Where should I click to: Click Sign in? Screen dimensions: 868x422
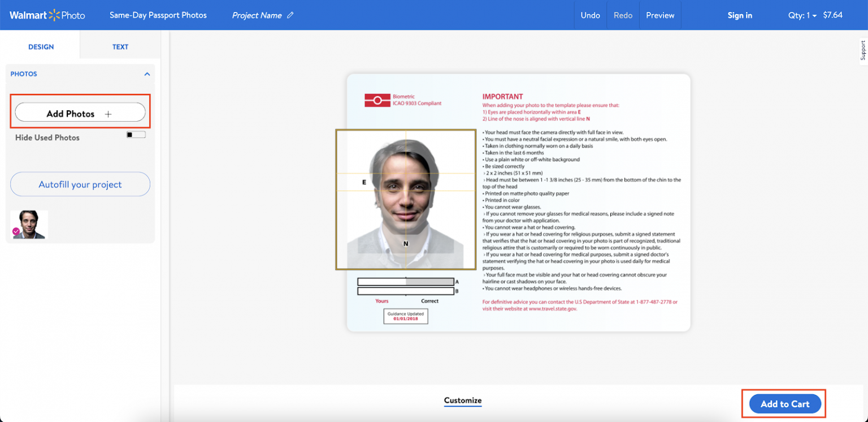tap(740, 15)
